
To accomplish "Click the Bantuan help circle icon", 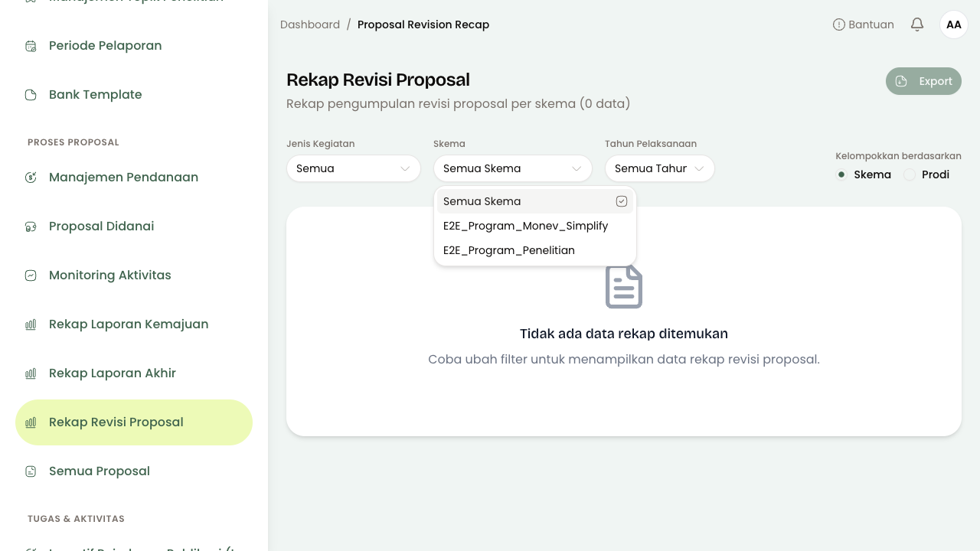I will click(x=838, y=24).
